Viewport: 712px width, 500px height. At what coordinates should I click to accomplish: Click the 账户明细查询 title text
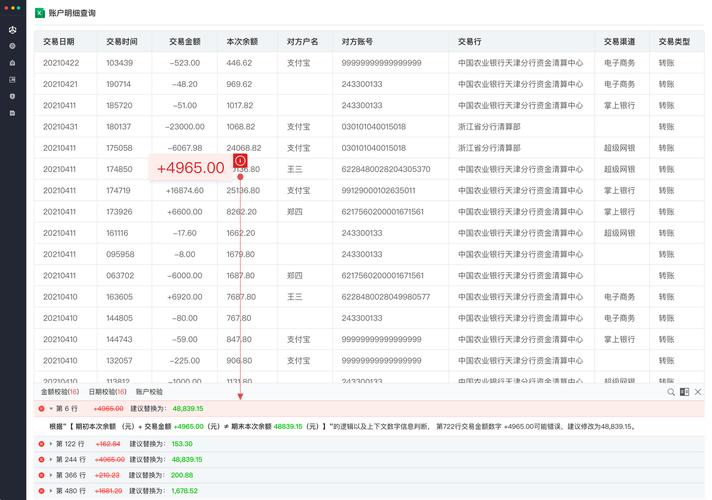pos(72,13)
